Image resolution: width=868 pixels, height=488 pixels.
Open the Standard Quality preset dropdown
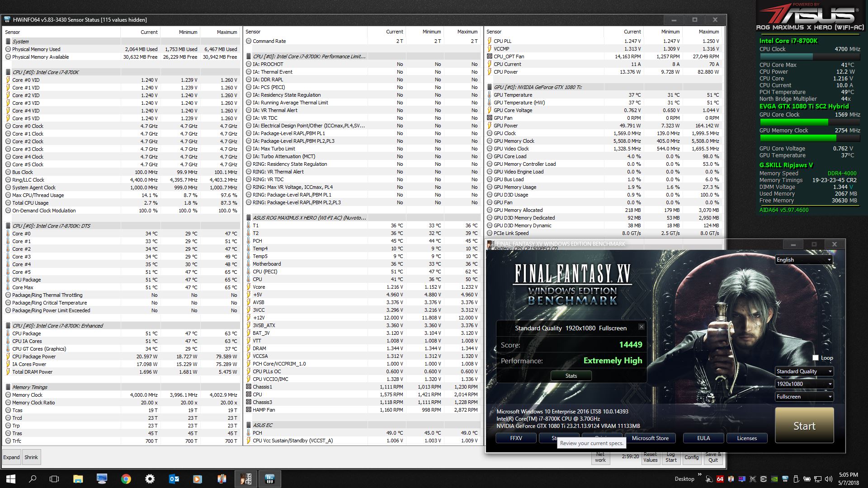click(803, 371)
